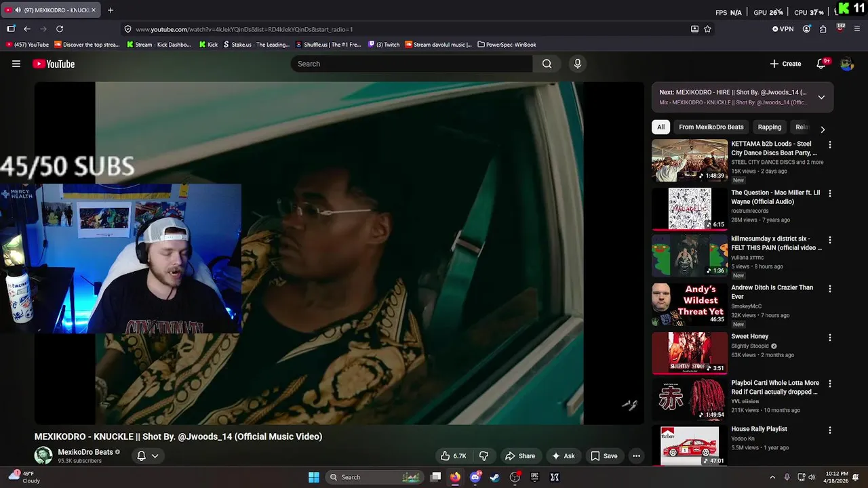Mute tab via speaker icon on tab
The height and width of the screenshot is (488, 868).
coord(18,10)
